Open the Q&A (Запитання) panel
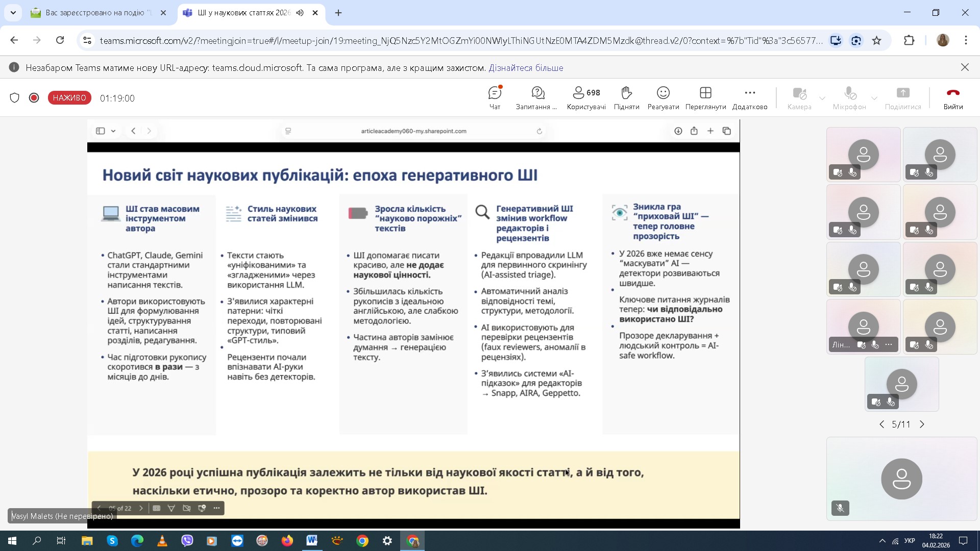The height and width of the screenshot is (551, 980). click(537, 93)
